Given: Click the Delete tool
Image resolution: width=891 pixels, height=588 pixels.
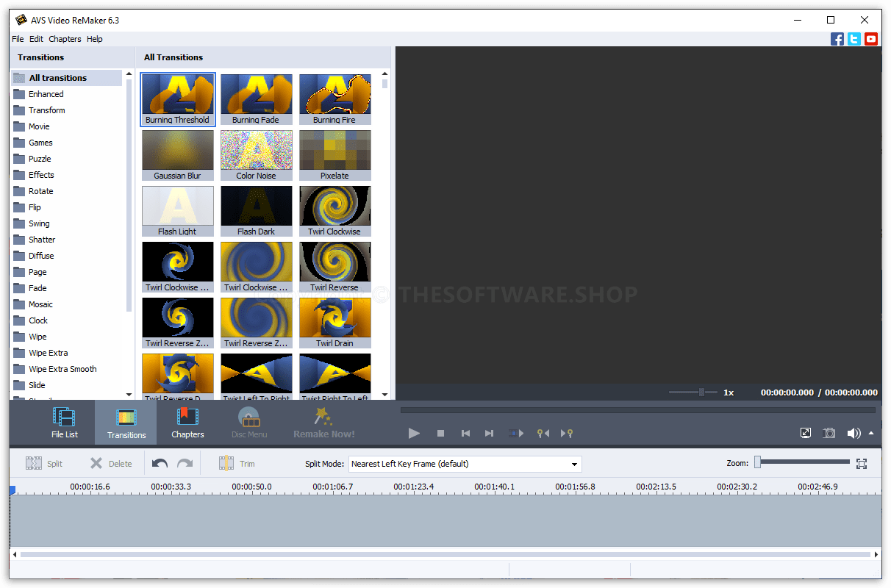Looking at the screenshot, I should (x=111, y=464).
